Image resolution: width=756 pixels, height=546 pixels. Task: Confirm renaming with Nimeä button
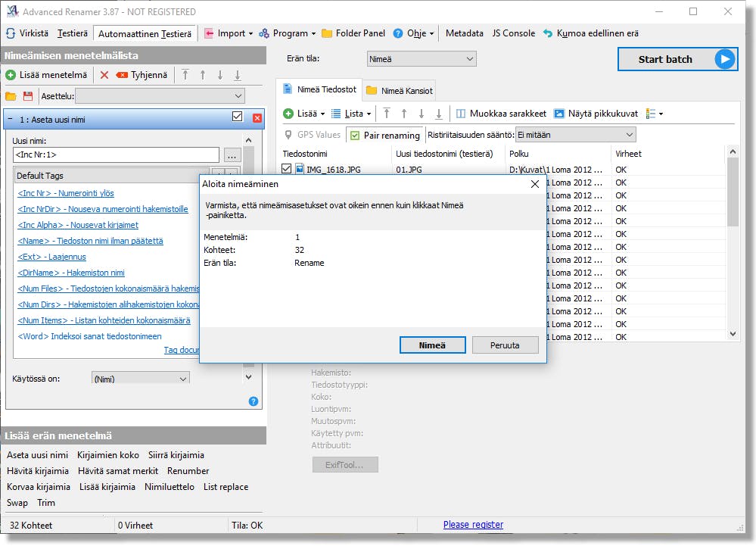pyautogui.click(x=432, y=345)
